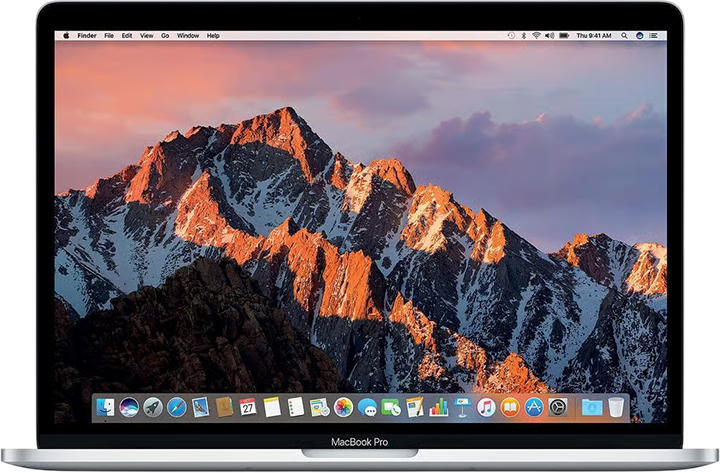Open the Window menu
720x473 pixels.
click(188, 35)
